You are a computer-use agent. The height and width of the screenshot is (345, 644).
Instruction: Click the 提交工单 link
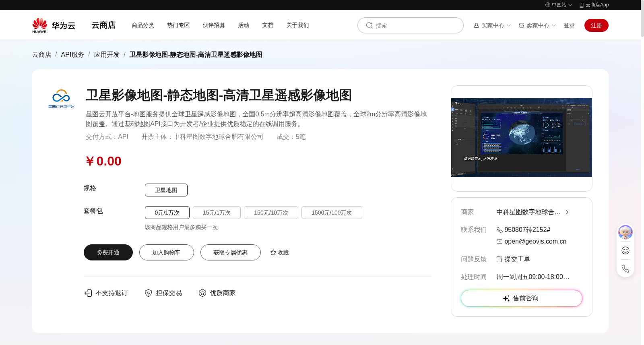pyautogui.click(x=517, y=259)
